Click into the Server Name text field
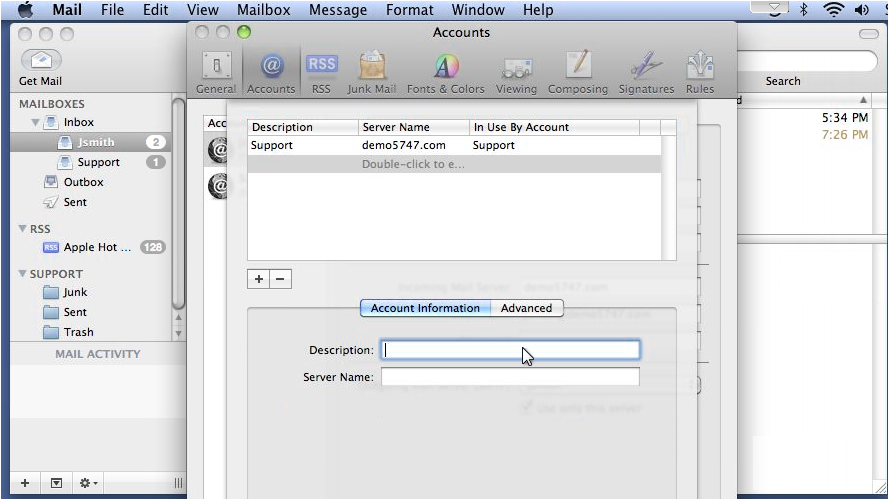The width and height of the screenshot is (889, 500). 510,376
